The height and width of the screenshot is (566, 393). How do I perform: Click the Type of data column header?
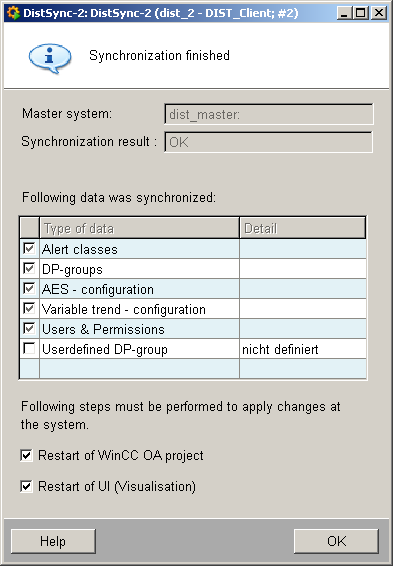[x=139, y=228]
